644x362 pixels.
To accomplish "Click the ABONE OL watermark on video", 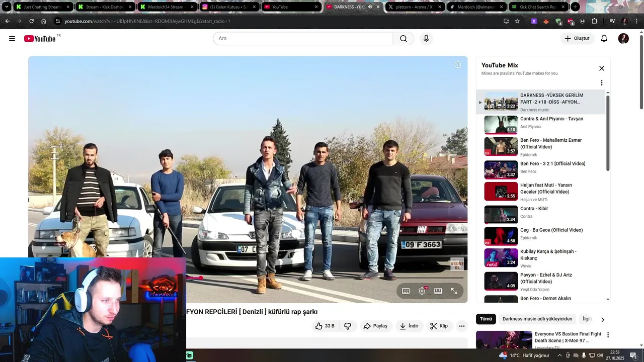I will point(457,264).
